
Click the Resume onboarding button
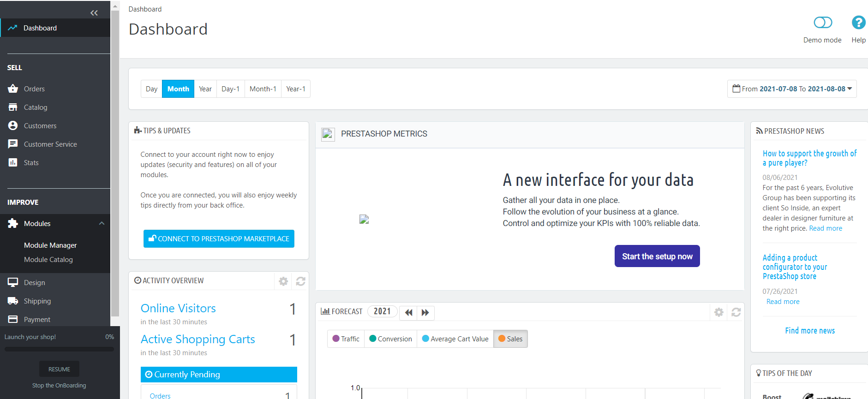click(59, 369)
